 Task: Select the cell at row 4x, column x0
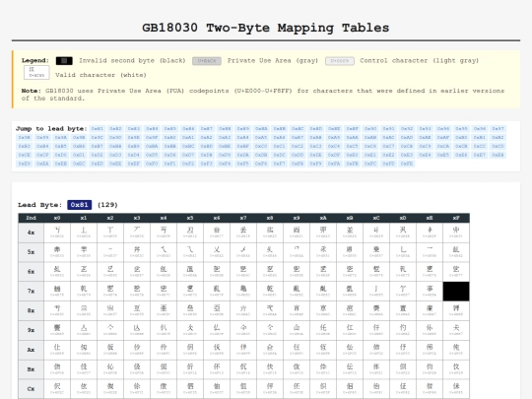[x=57, y=233]
